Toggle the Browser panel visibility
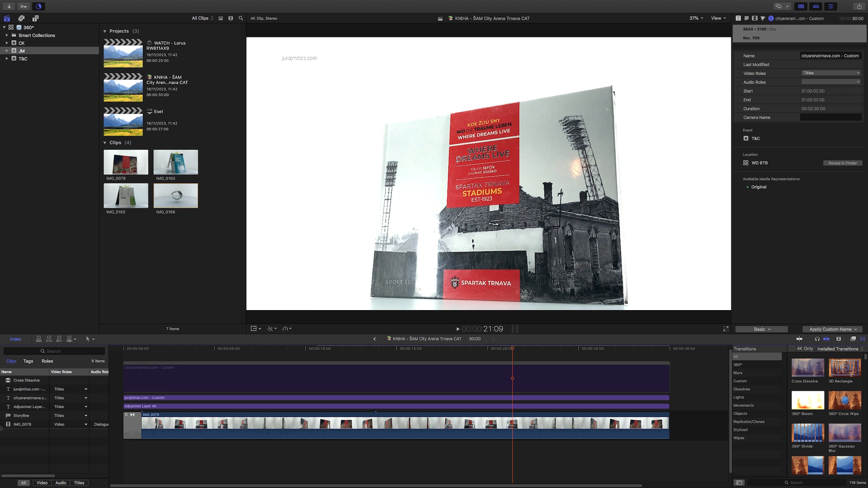 click(x=801, y=6)
